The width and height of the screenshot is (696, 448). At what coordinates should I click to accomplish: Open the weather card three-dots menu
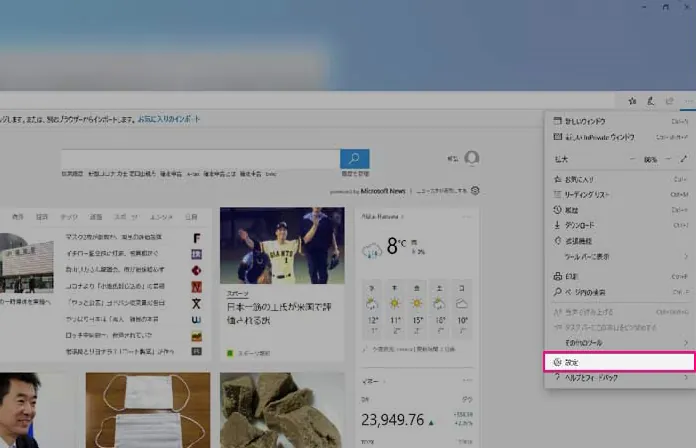pyautogui.click(x=467, y=217)
